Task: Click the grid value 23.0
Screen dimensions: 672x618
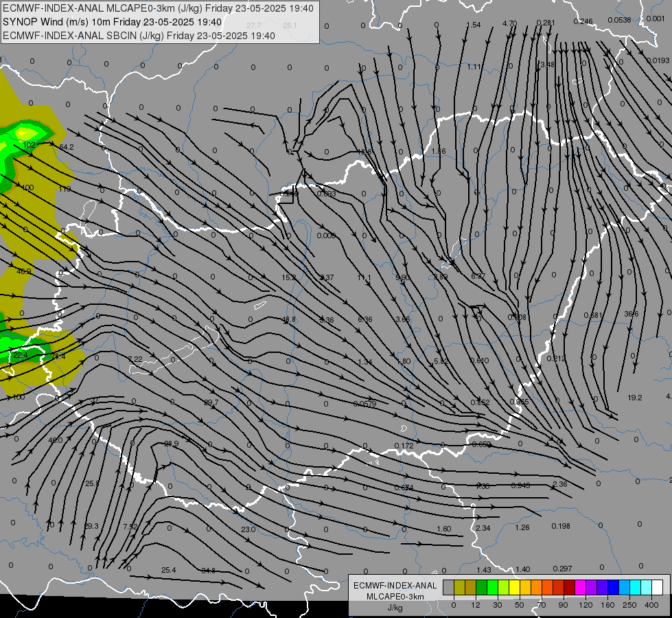Action: click(248, 529)
